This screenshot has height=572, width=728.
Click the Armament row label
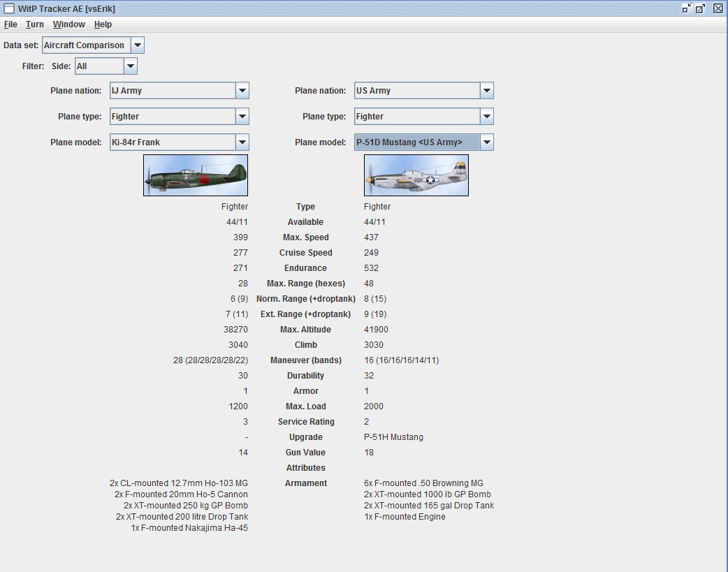[x=305, y=483]
